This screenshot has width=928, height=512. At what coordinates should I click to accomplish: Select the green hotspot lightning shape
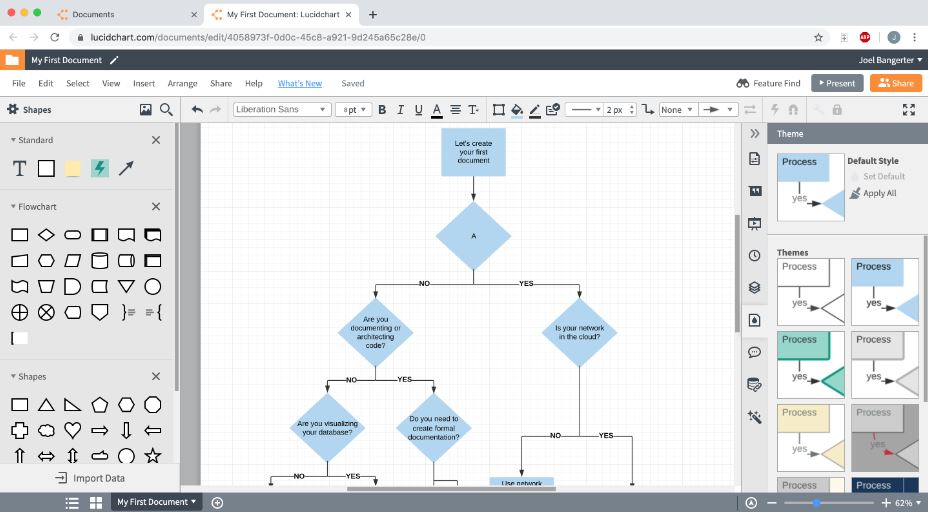(99, 169)
